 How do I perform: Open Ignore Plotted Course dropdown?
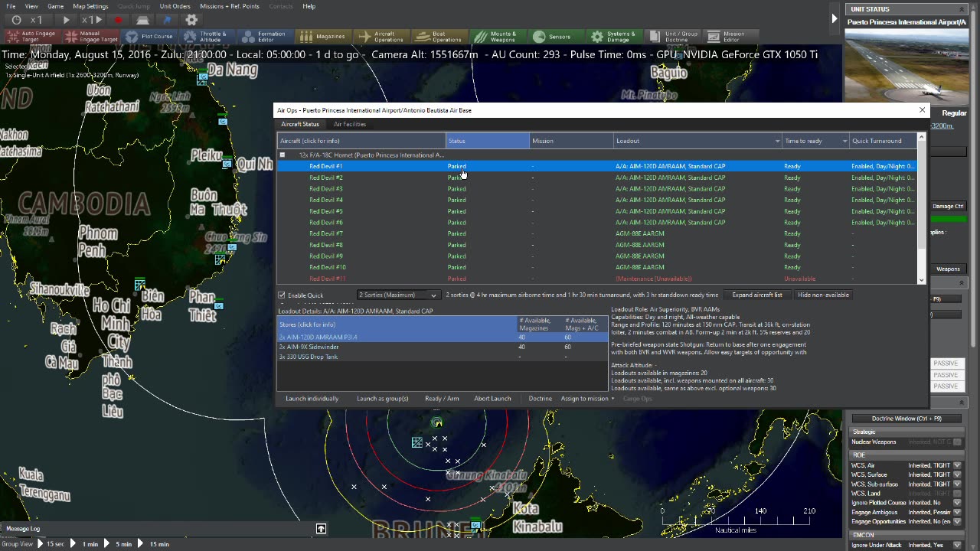[956, 503]
